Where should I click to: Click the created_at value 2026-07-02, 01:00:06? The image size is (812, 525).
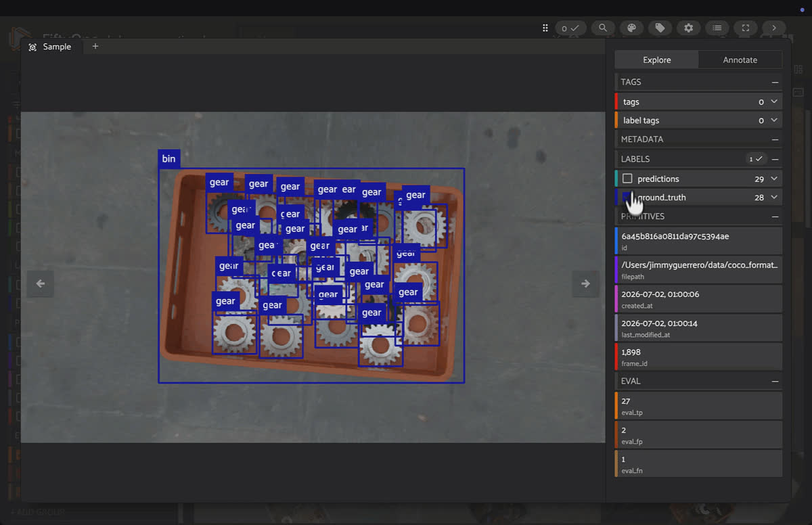click(x=660, y=294)
